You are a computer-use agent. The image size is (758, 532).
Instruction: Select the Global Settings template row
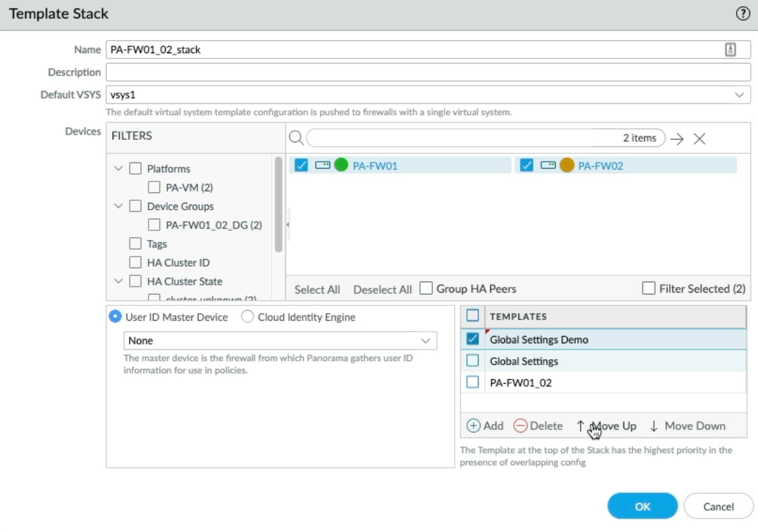603,361
